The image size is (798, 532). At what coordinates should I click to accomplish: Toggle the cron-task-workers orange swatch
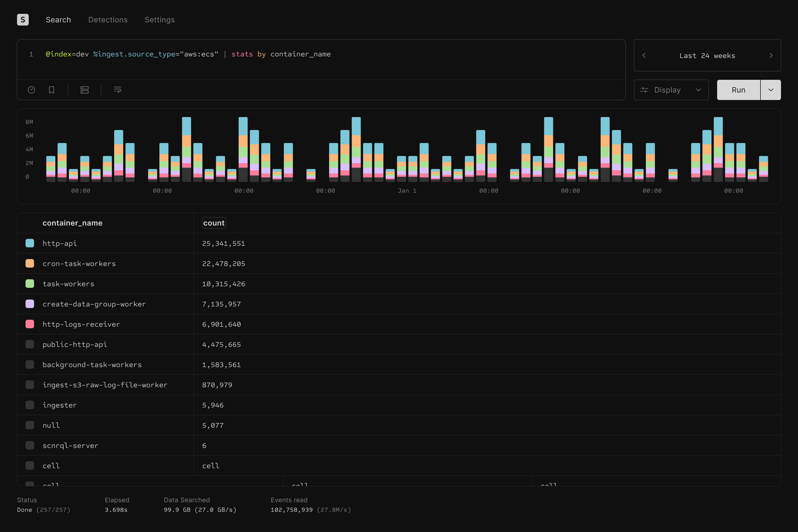pyautogui.click(x=30, y=263)
